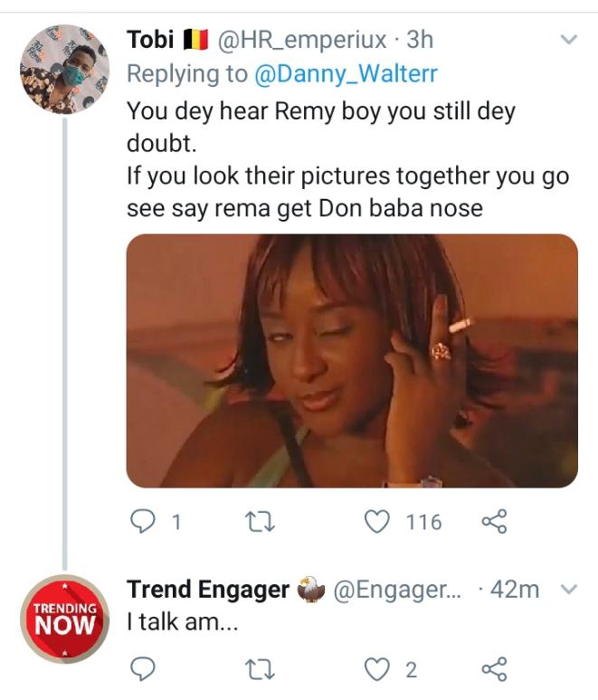Click the Tobi display name
Image resolution: width=598 pixels, height=700 pixels.
[150, 41]
